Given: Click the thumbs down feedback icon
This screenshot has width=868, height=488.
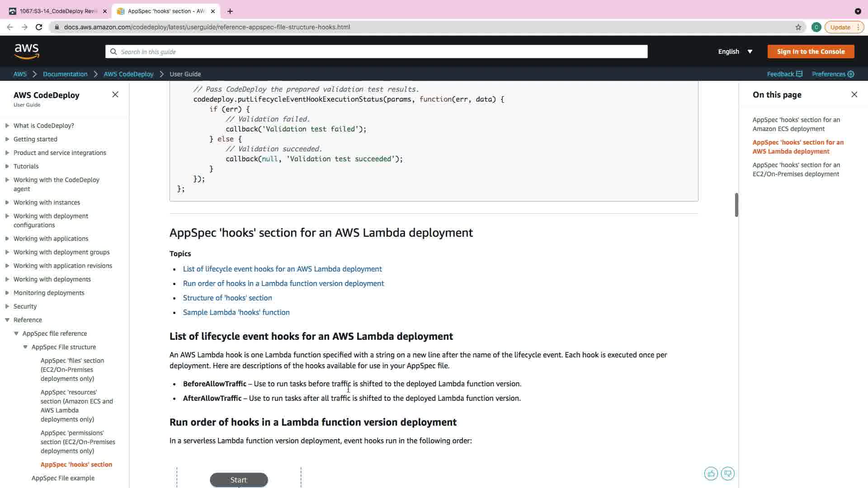Looking at the screenshot, I should coord(727,474).
